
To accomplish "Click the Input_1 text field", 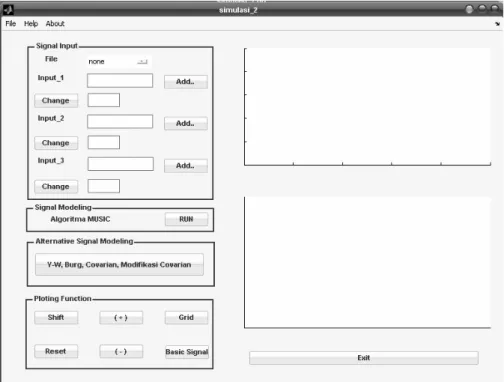I will click(120, 81).
